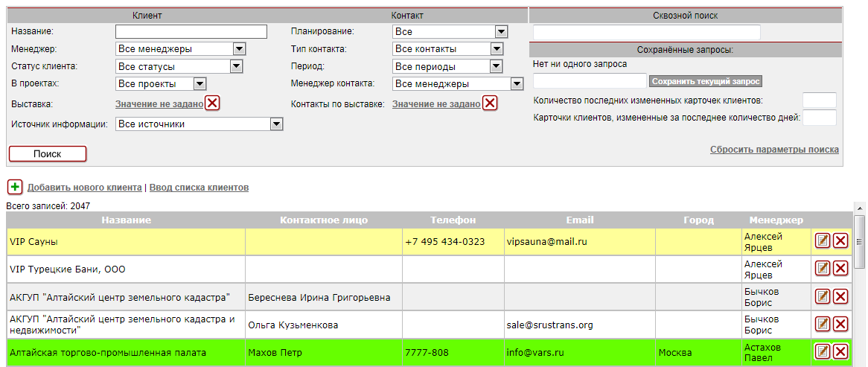Click the Сбросить параметры поиска link
This screenshot has width=868, height=367.
click(774, 150)
